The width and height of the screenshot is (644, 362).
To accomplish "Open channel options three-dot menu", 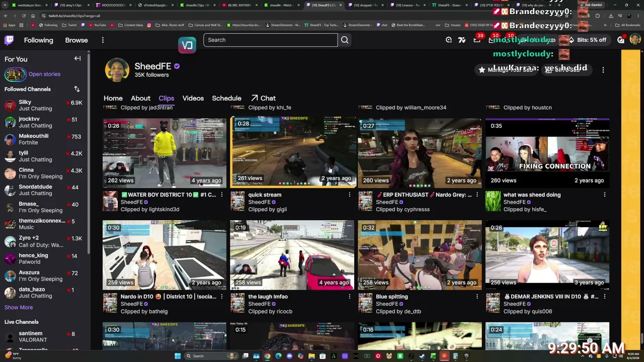I will (603, 70).
